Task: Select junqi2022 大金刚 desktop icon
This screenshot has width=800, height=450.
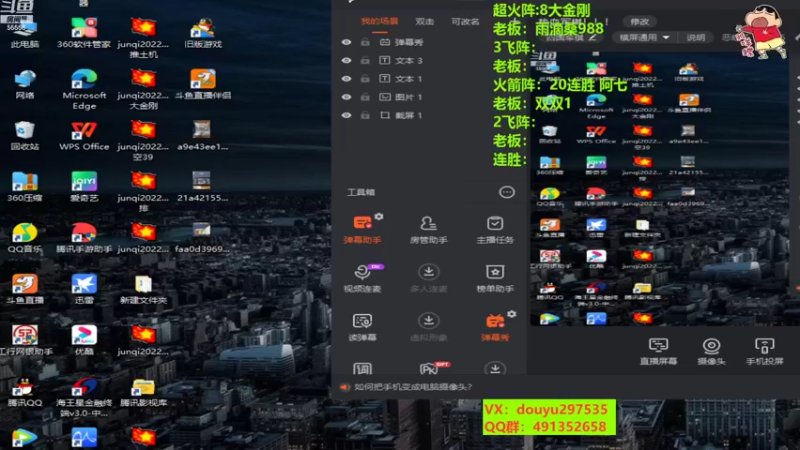Action: pos(143,90)
